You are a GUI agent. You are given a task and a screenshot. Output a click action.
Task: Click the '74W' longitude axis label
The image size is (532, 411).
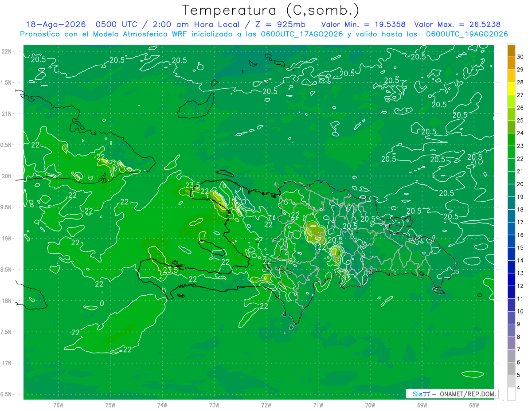tap(162, 405)
